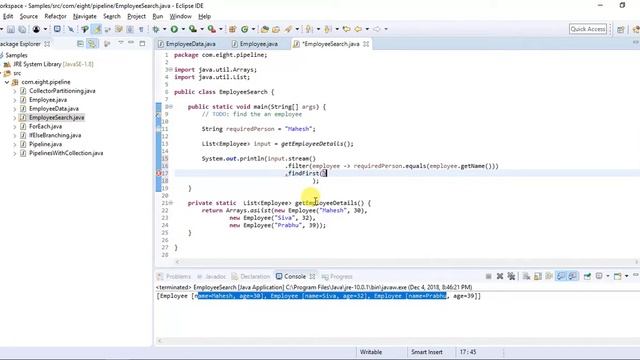Open the Refactor menu
Viewport: 640px width, 360px height.
pyautogui.click(x=55, y=16)
